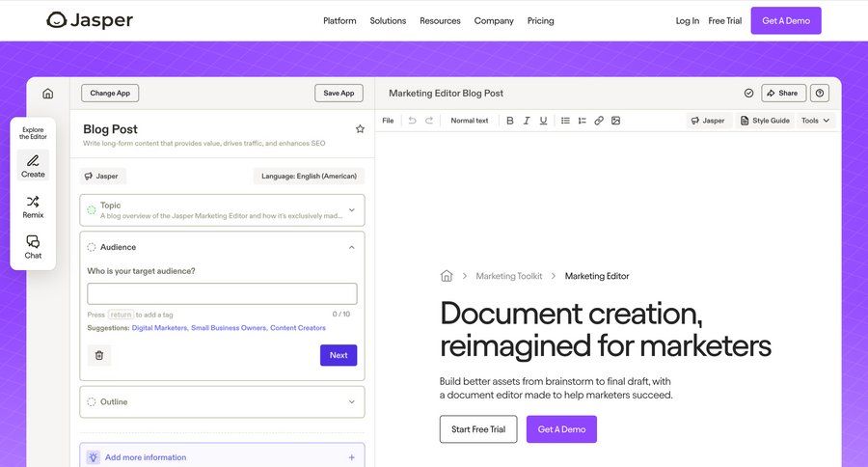Viewport: 868px width, 467px height.
Task: Click the Free Trial header link
Action: (x=724, y=20)
